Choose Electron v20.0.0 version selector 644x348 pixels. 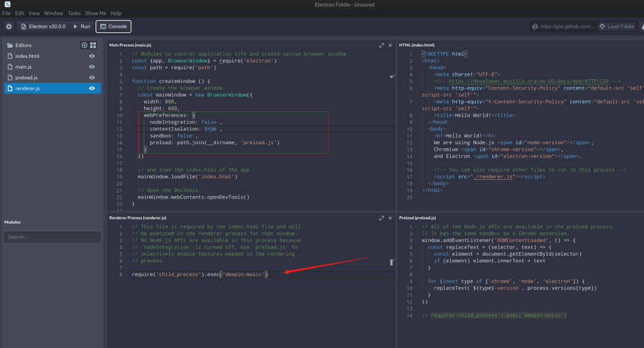click(x=43, y=26)
